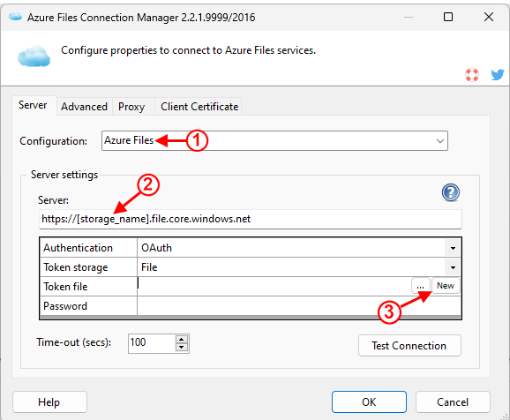
Task: Open the Token storage File dropdown arrow
Action: click(x=453, y=267)
